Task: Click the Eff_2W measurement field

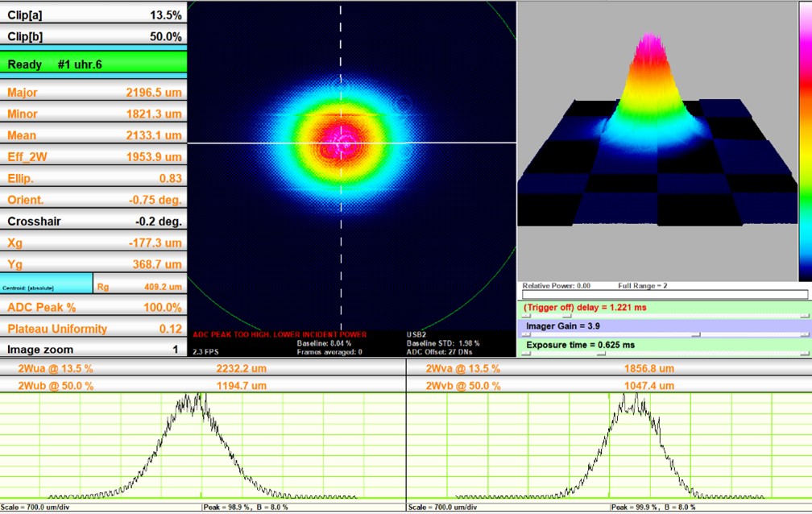Action: (93, 157)
